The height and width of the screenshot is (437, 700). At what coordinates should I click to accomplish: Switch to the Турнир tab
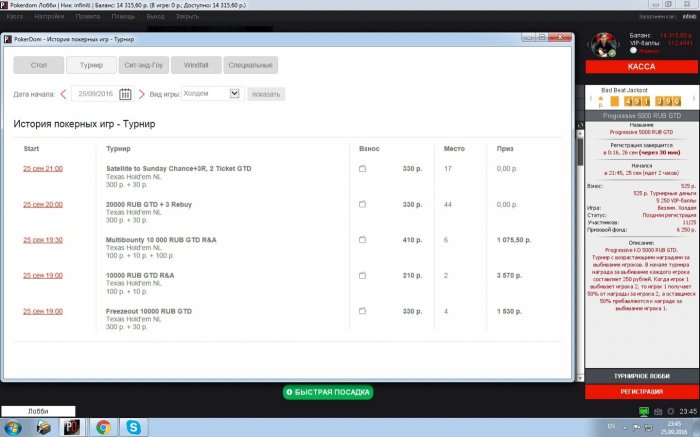(x=92, y=65)
